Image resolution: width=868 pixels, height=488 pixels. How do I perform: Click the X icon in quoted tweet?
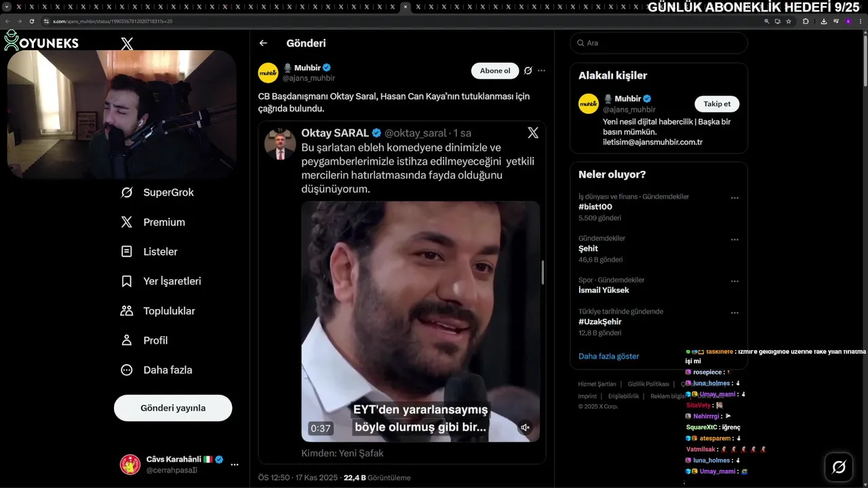point(533,133)
